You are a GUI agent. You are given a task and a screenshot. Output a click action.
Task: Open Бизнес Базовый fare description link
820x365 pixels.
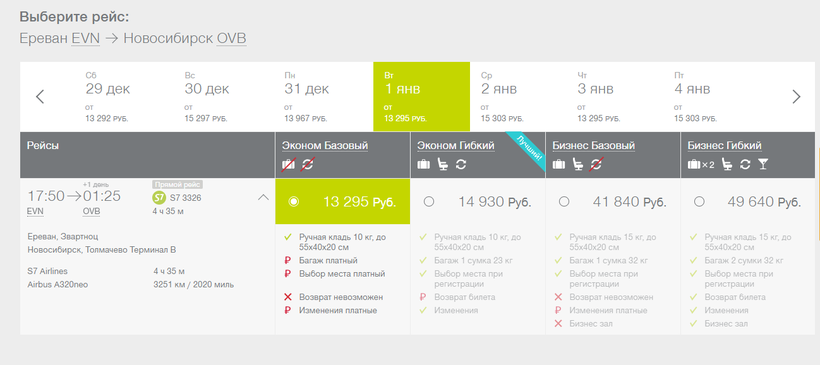594,145
